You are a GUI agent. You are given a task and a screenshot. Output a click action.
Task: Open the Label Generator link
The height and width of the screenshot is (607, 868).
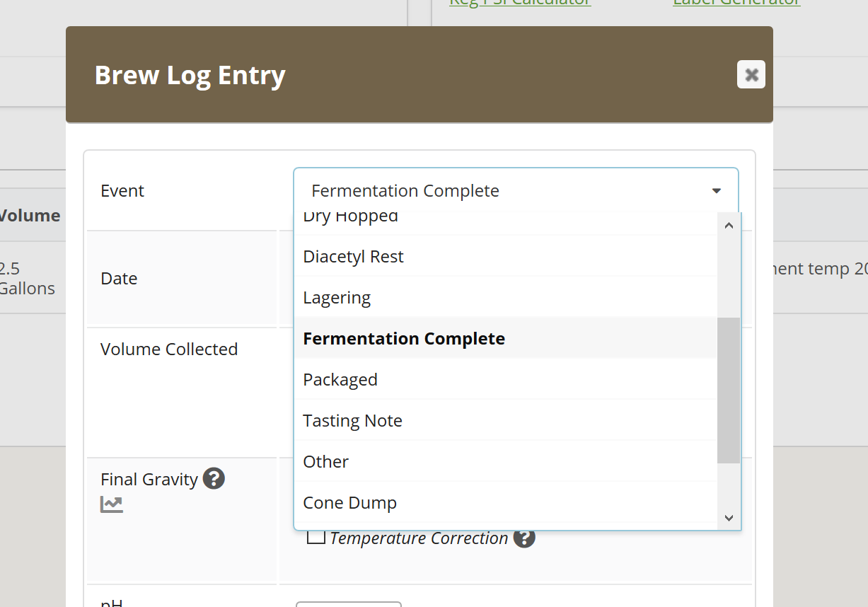coord(736,3)
